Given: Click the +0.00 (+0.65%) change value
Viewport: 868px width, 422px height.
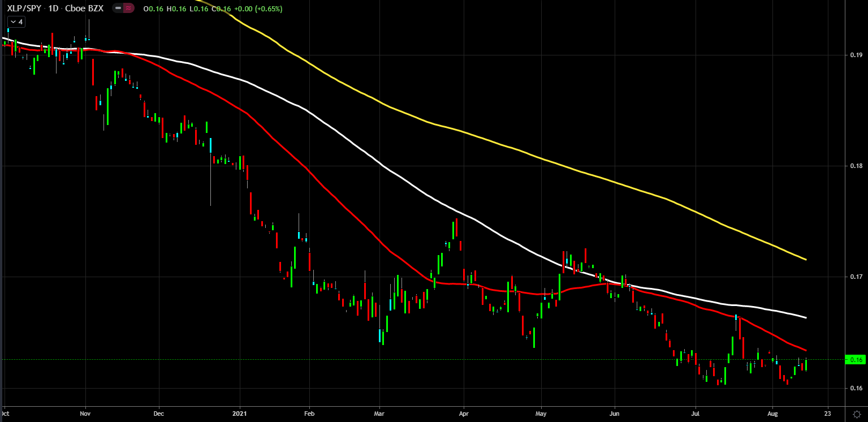Looking at the screenshot, I should pyautogui.click(x=258, y=9).
